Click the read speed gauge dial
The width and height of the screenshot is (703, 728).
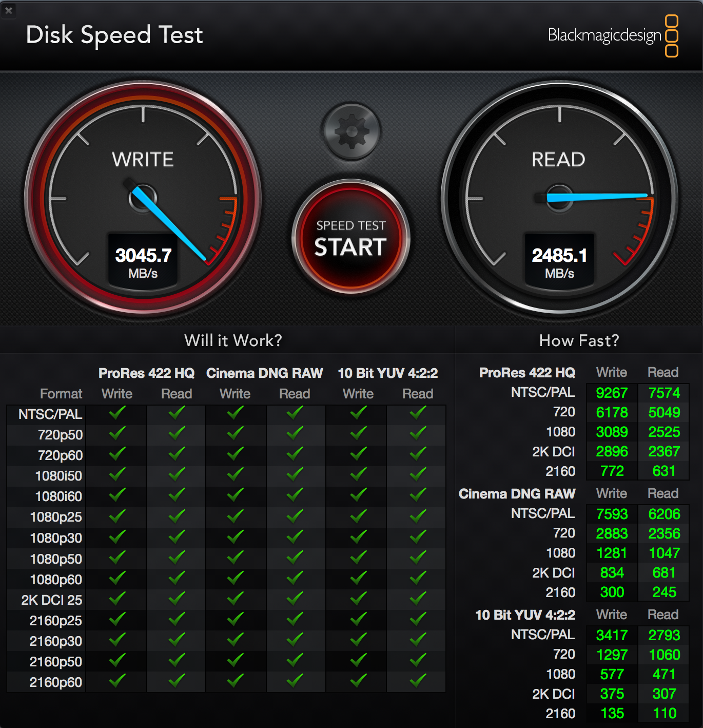coord(559,198)
